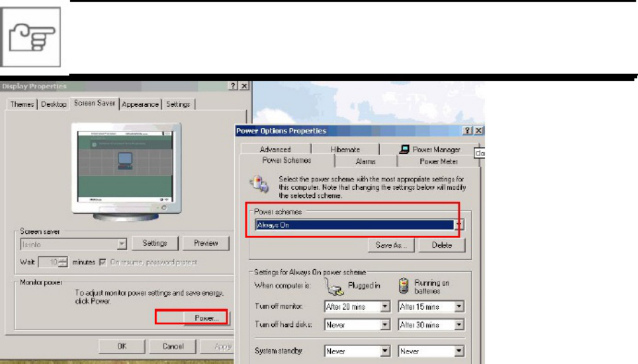Select the Power Schemes tab

tap(287, 160)
